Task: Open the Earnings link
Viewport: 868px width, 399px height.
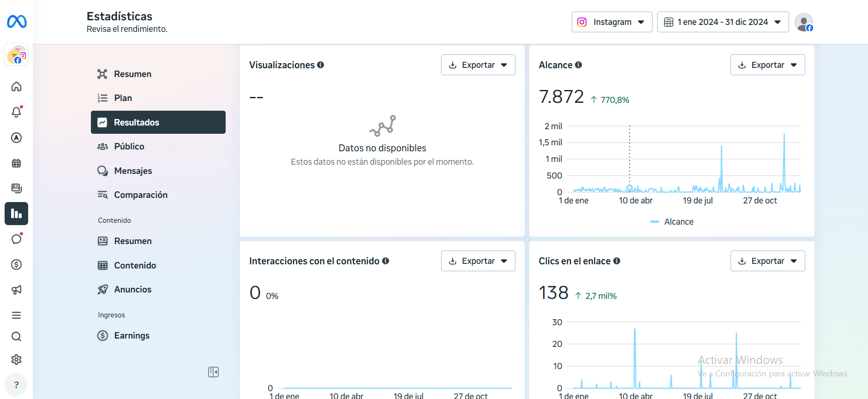Action: [x=132, y=335]
